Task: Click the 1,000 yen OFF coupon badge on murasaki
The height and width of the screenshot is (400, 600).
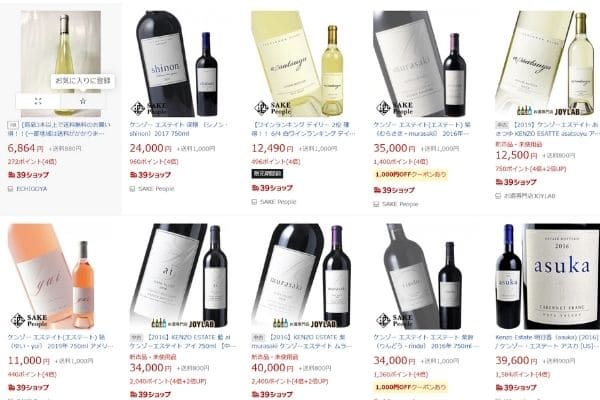Action: [411, 175]
